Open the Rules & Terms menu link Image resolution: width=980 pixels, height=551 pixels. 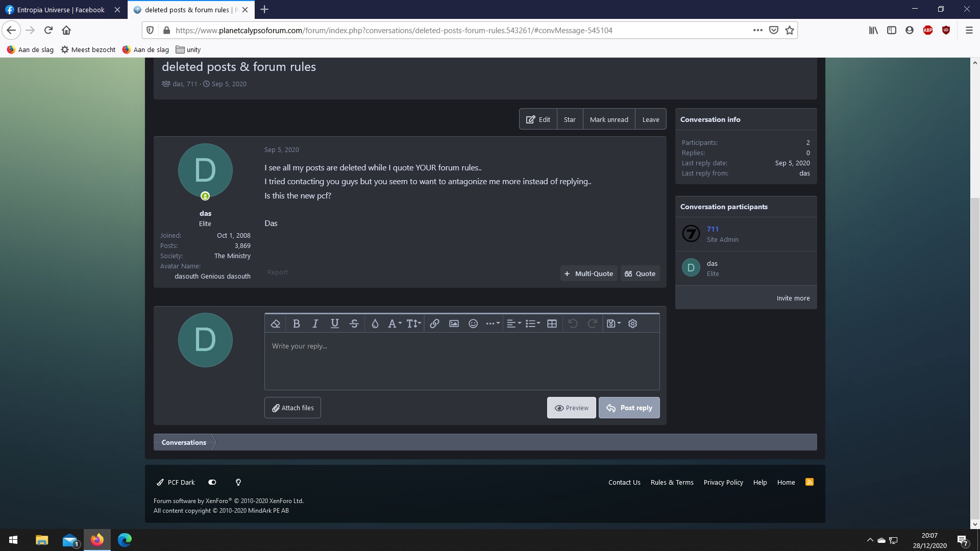[672, 482]
